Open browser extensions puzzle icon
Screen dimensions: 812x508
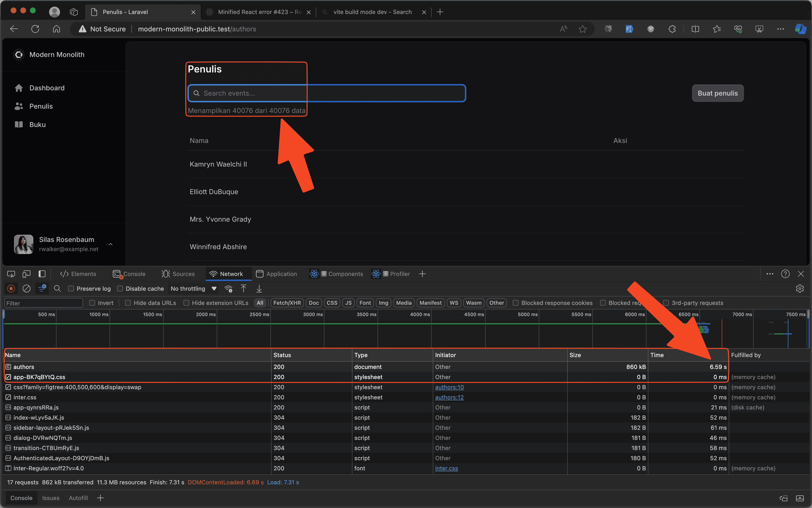point(672,29)
